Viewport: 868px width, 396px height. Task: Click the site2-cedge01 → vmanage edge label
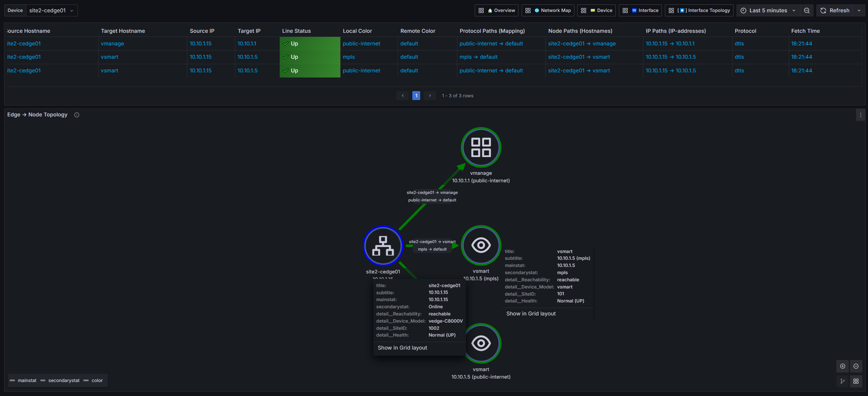[x=432, y=196]
